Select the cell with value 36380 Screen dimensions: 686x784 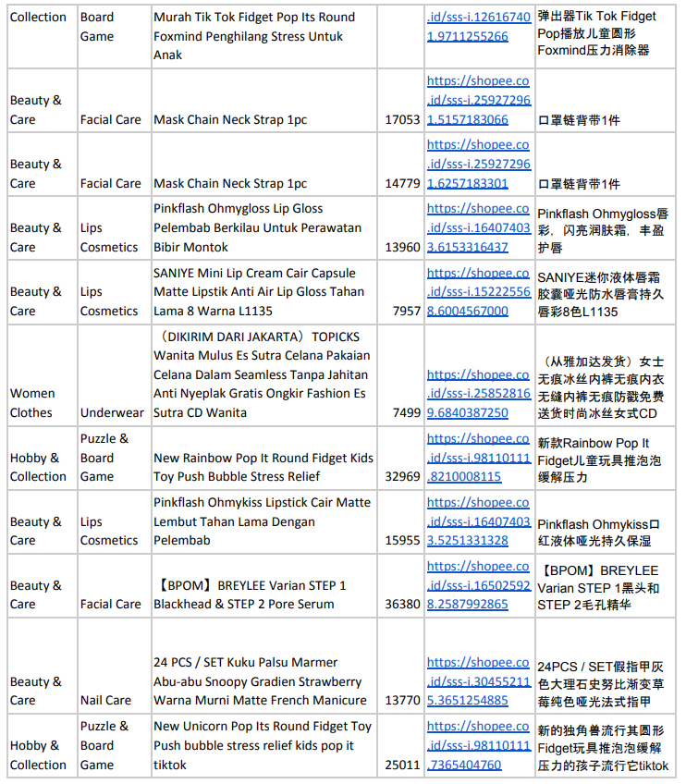click(402, 604)
